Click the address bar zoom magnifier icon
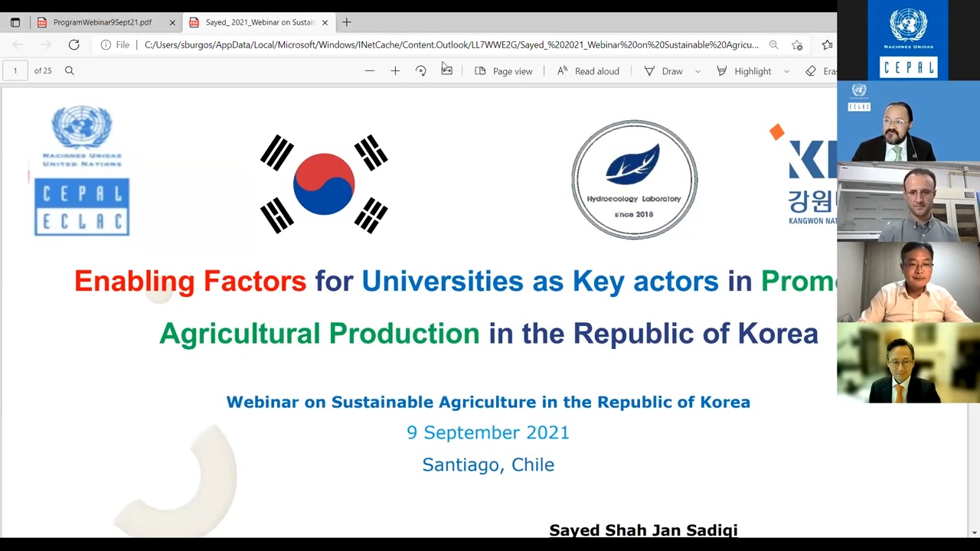The image size is (980, 551). (x=774, y=45)
